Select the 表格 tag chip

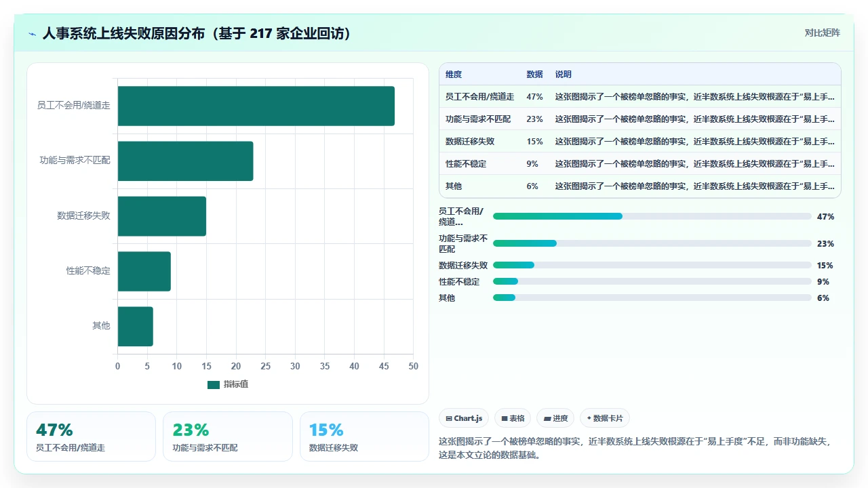click(513, 418)
